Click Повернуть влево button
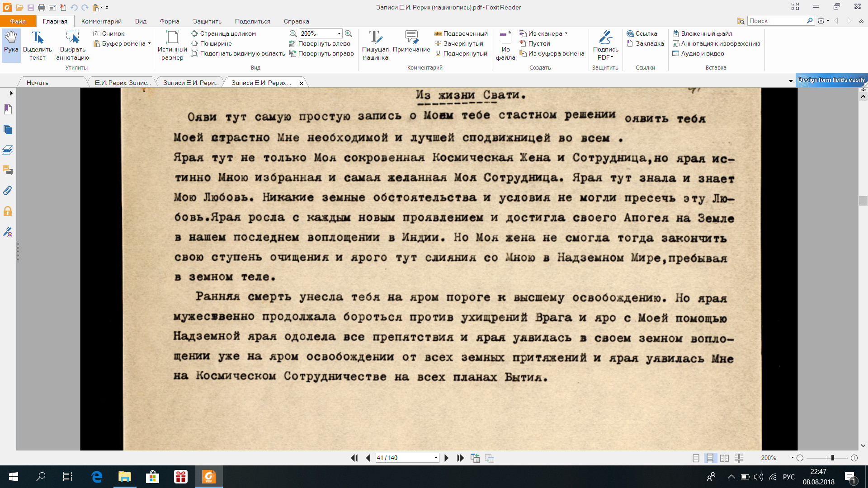This screenshot has height=488, width=868. click(x=320, y=43)
